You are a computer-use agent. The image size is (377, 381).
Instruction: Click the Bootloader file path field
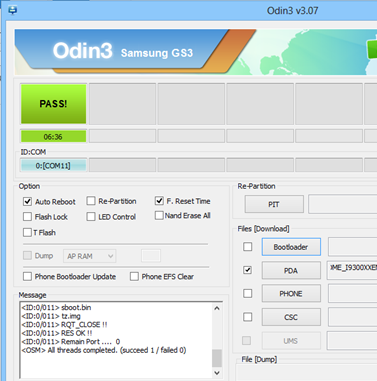(352, 247)
